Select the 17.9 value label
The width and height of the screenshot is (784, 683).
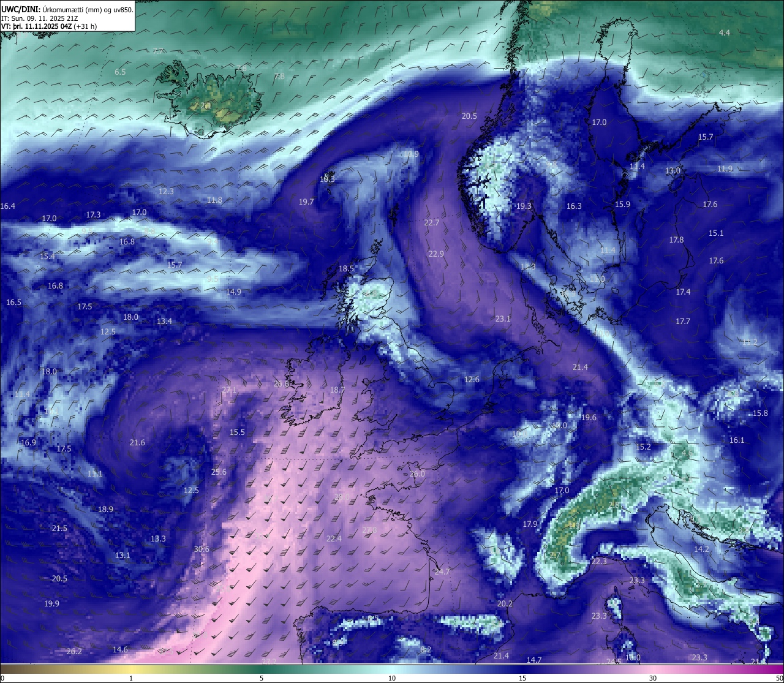point(530,524)
